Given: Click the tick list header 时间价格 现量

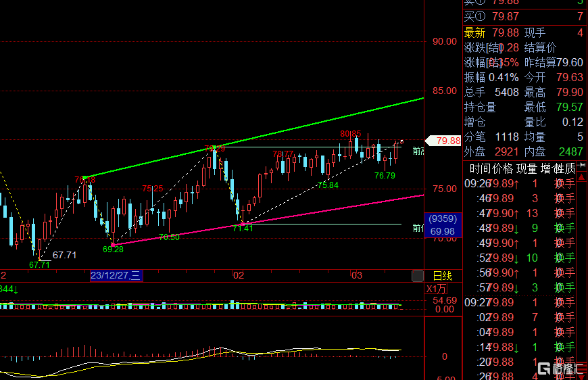Looking at the screenshot, I should point(504,169).
